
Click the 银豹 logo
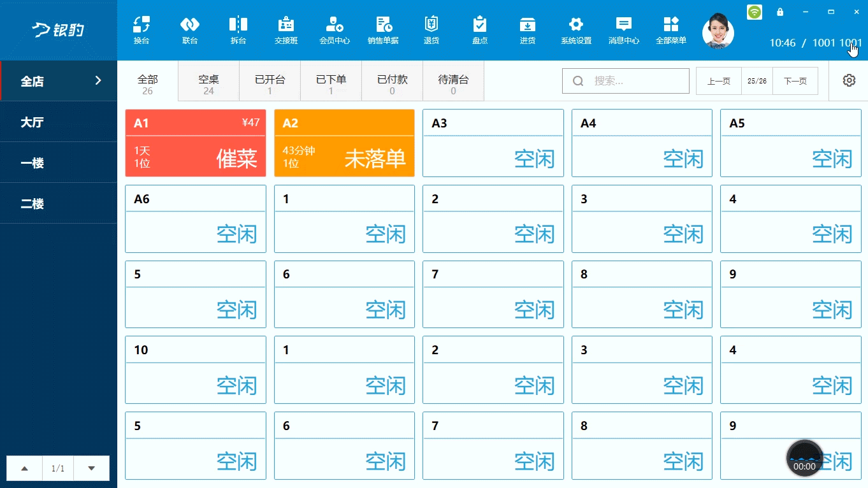click(x=58, y=29)
